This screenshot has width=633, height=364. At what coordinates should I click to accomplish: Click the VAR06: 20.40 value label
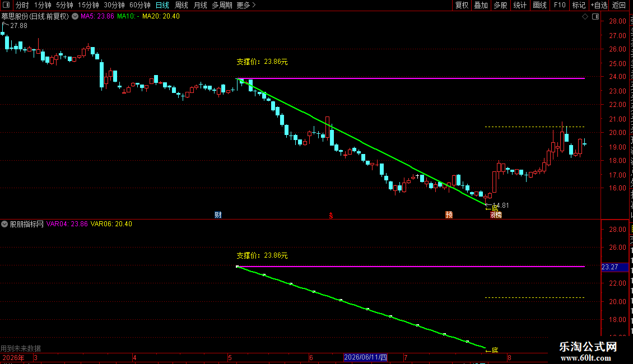[111, 224]
